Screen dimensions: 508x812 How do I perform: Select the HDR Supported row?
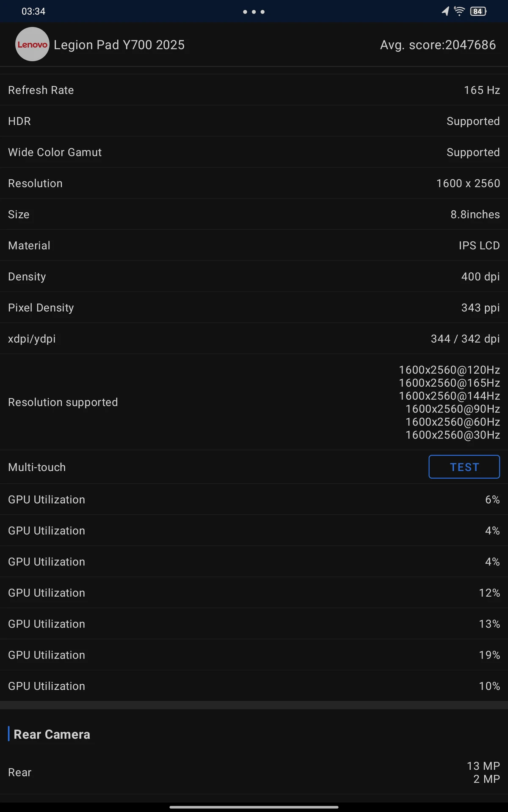point(254,121)
